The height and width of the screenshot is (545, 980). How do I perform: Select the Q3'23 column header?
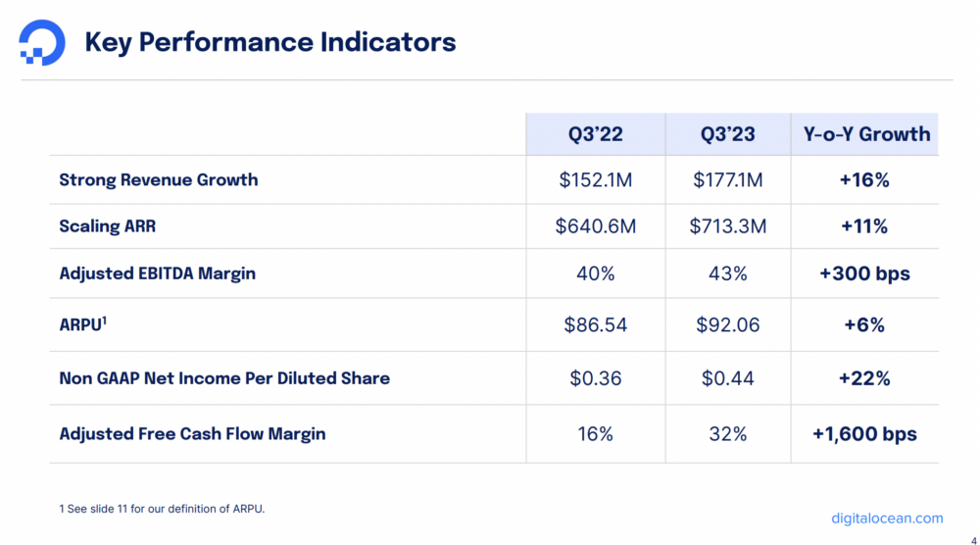[x=727, y=134]
